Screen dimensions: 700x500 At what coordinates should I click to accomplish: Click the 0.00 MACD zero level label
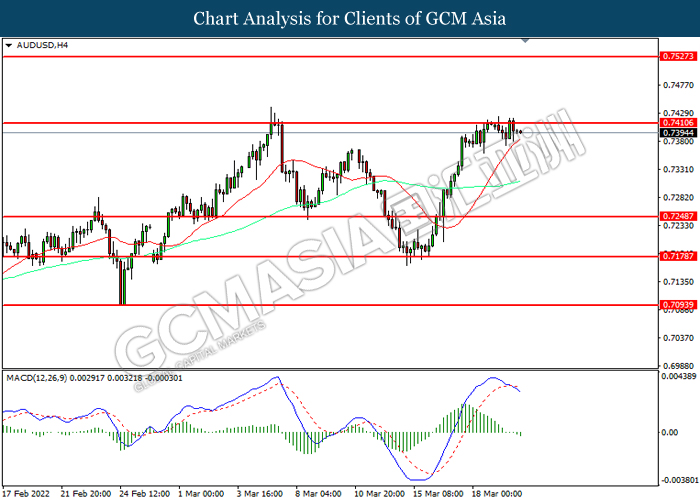669,433
